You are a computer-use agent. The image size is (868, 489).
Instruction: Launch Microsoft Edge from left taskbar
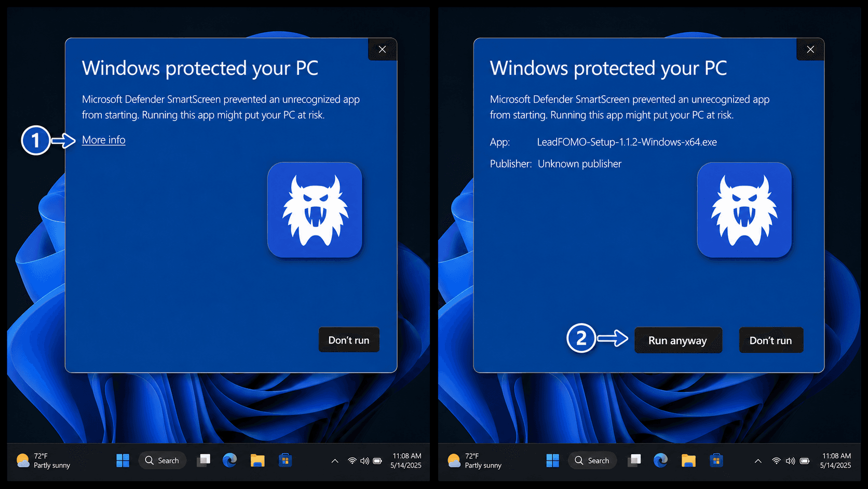point(230,460)
